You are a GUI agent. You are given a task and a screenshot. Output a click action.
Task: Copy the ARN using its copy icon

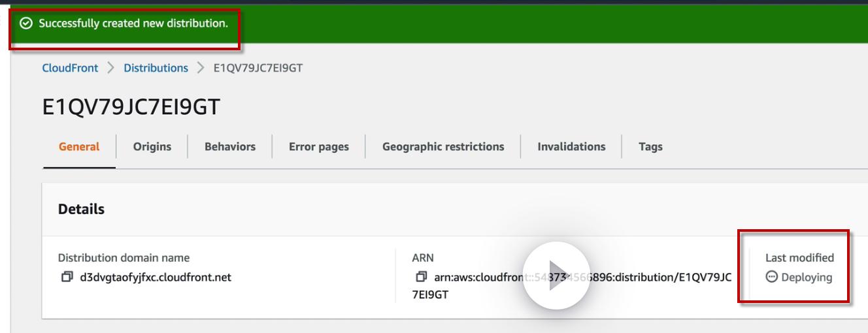pyautogui.click(x=421, y=277)
